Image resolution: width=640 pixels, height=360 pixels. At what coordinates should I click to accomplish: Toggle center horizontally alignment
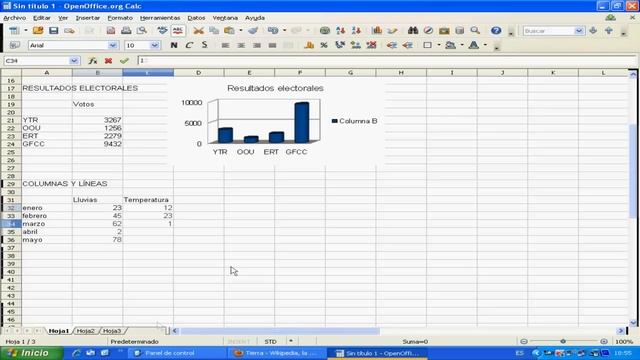(x=241, y=45)
